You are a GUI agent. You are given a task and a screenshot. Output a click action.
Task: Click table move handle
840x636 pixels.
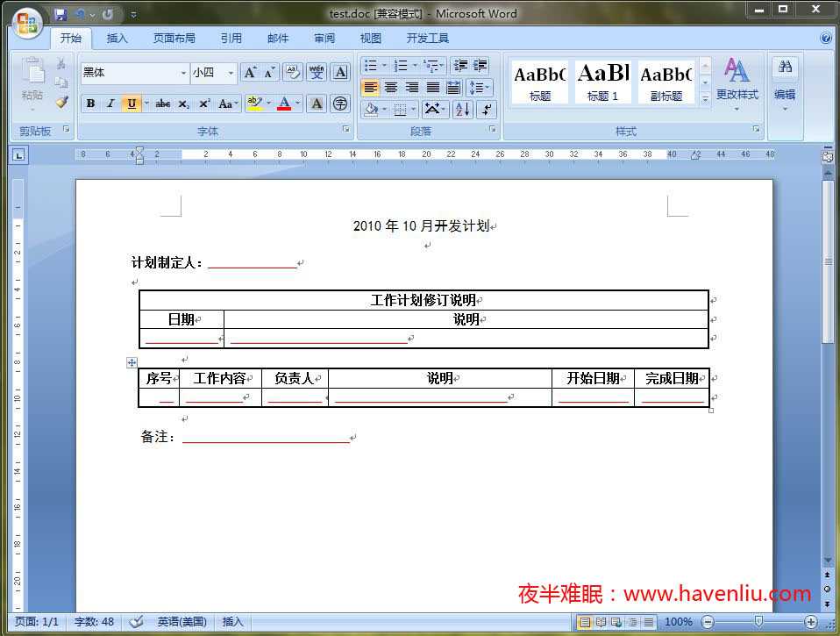[132, 363]
